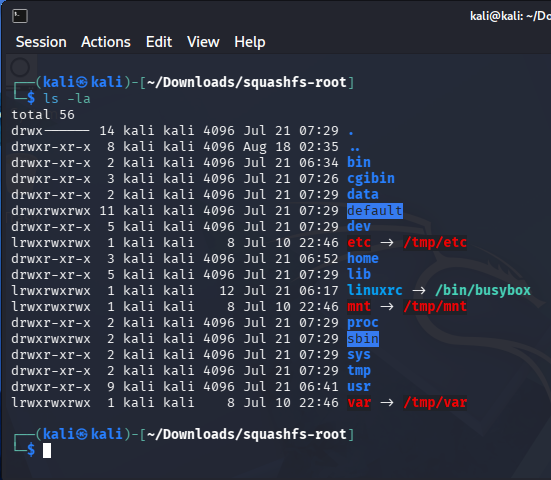
Task: Click the highlighted sbin directory name
Action: pos(363,339)
